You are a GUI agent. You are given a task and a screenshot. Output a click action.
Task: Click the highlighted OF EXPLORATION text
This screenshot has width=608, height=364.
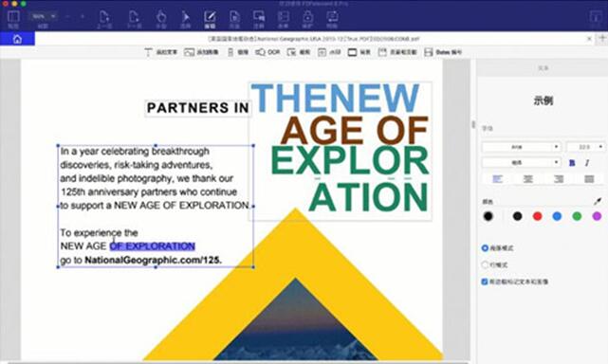coord(153,246)
